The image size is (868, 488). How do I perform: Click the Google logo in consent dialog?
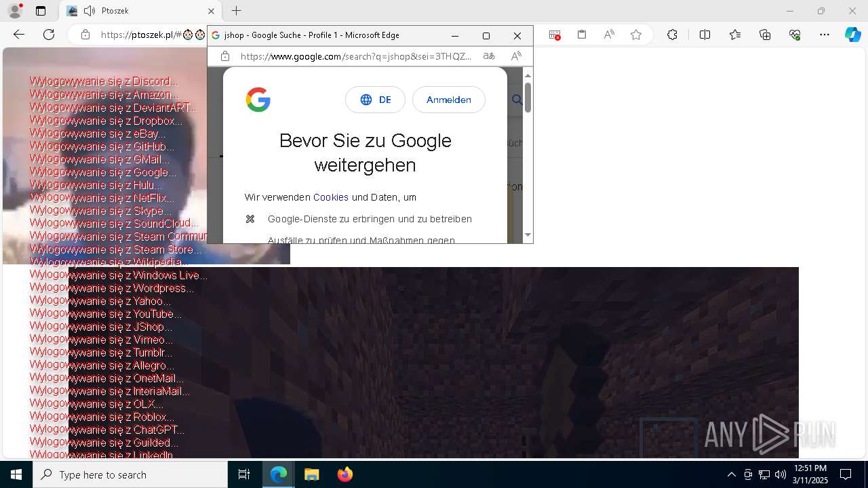coord(258,100)
